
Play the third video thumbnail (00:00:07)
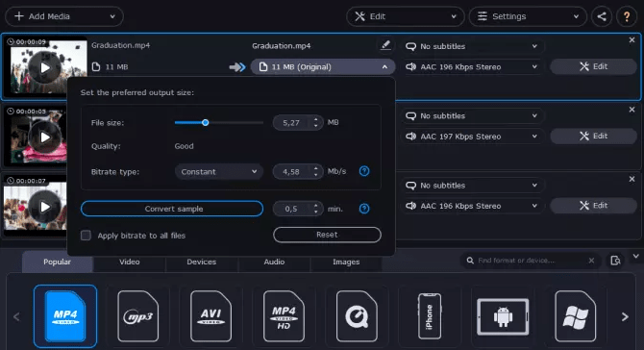45,207
